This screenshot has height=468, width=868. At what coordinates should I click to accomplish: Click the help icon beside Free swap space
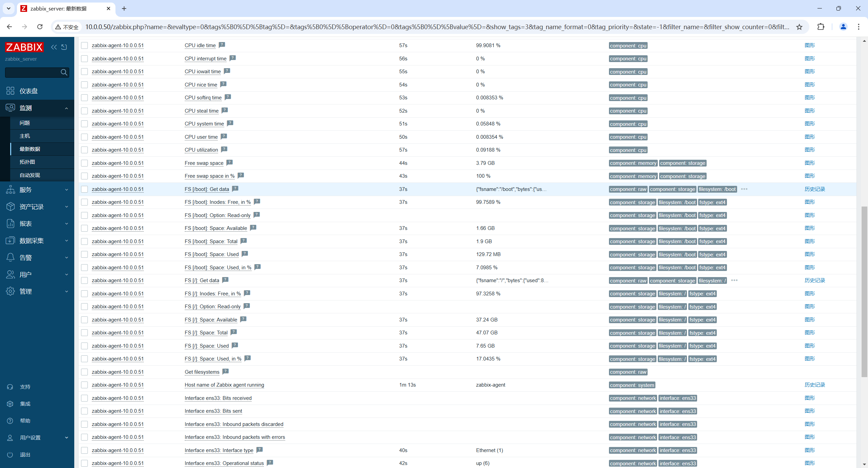click(x=230, y=162)
